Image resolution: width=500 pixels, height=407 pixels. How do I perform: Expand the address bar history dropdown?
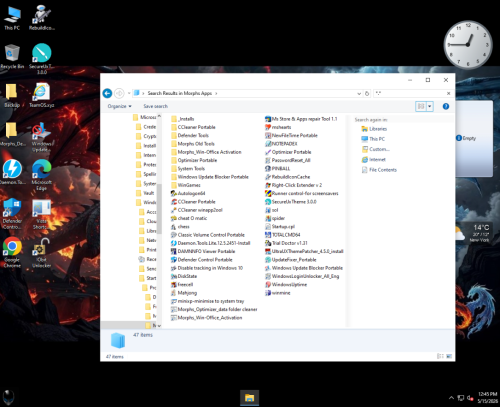359,94
